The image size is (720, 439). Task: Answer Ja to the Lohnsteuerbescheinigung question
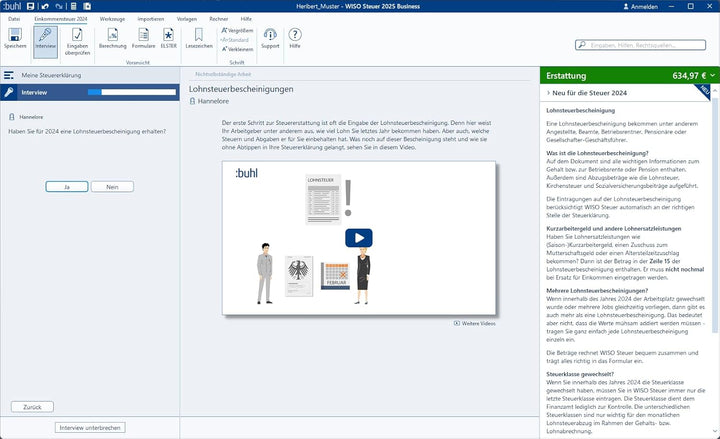(67, 187)
